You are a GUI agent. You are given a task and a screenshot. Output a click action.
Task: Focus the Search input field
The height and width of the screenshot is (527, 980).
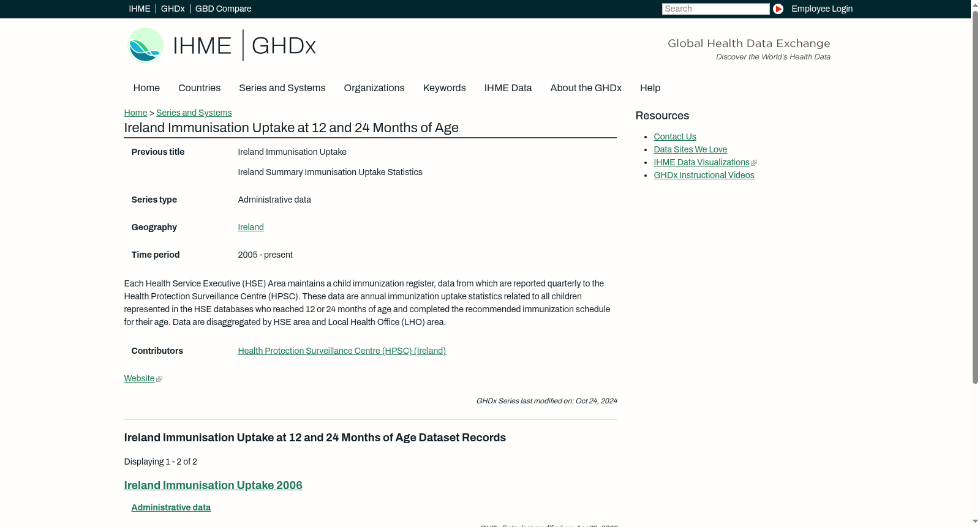pos(715,9)
